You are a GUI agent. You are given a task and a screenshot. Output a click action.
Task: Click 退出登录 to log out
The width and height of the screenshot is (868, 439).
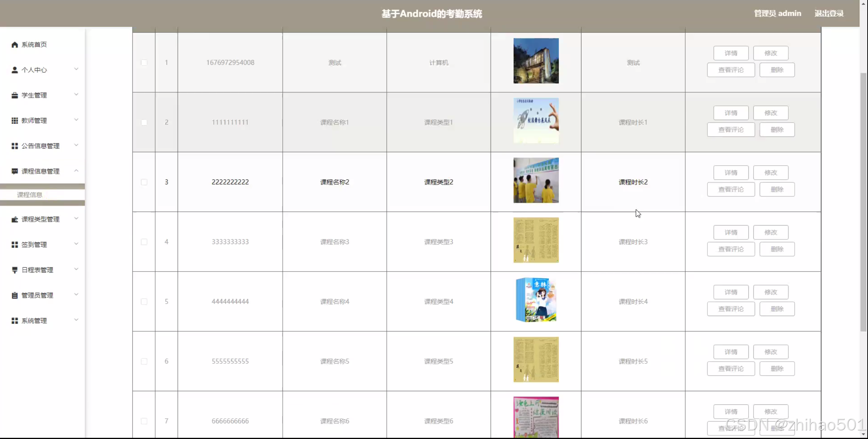point(829,14)
